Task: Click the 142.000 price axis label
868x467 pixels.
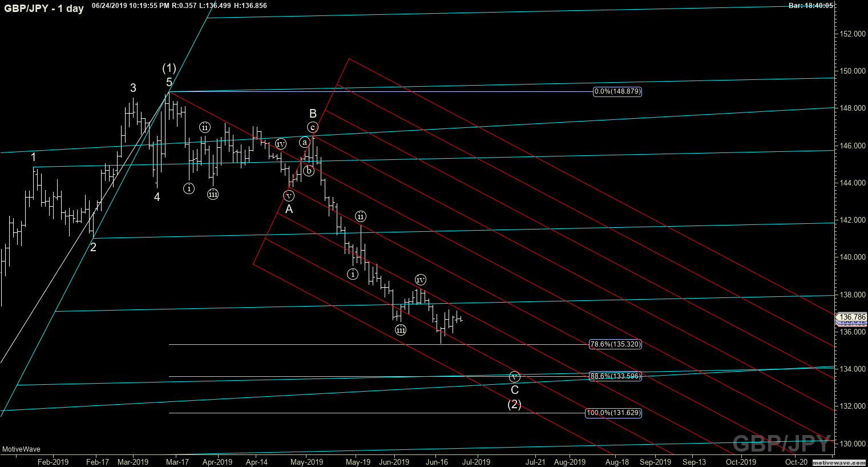Action: pyautogui.click(x=852, y=220)
